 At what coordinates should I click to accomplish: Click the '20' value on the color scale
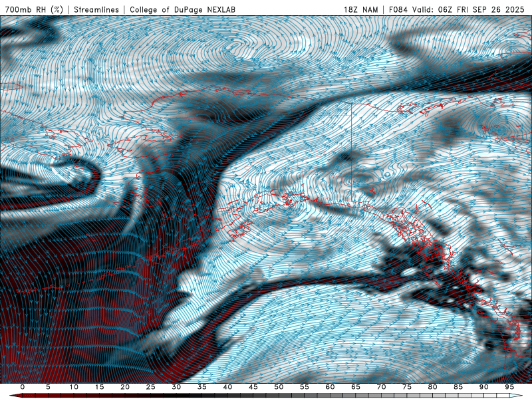tap(125, 387)
